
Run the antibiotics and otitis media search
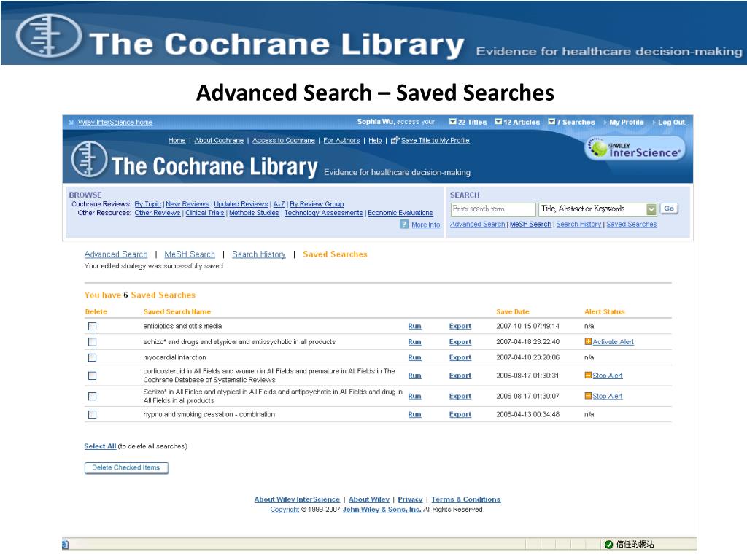pyautogui.click(x=414, y=326)
